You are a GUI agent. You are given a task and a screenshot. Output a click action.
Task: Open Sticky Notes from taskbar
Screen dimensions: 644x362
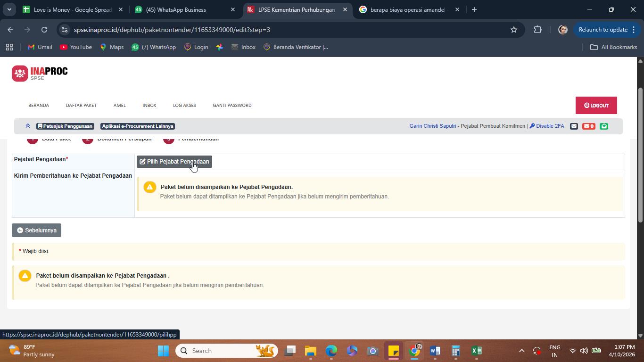pos(394,351)
